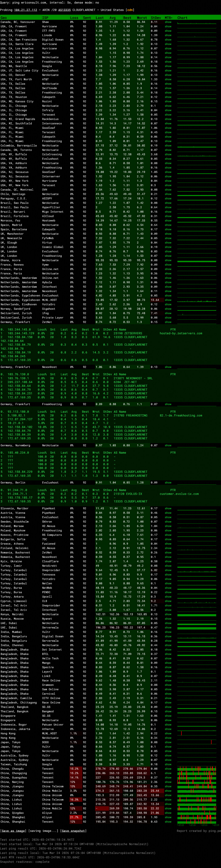Viewport: 221px width, 868px height.
Task: Open the 104.21.27.112 IP address link
Action: [26, 10]
